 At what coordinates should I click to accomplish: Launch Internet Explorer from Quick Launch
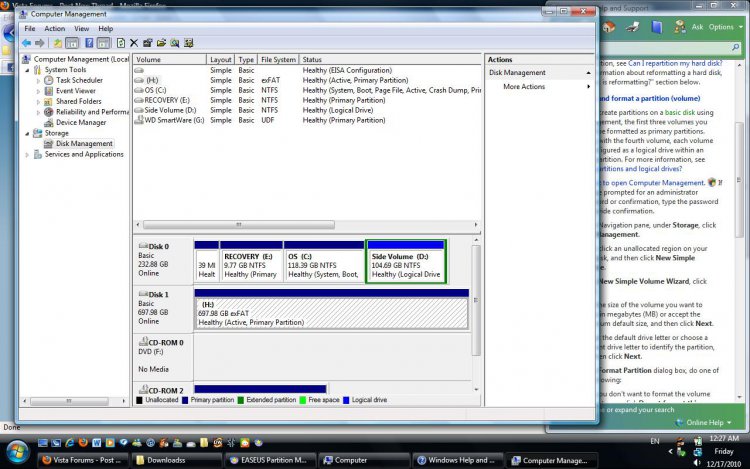pyautogui.click(x=70, y=443)
